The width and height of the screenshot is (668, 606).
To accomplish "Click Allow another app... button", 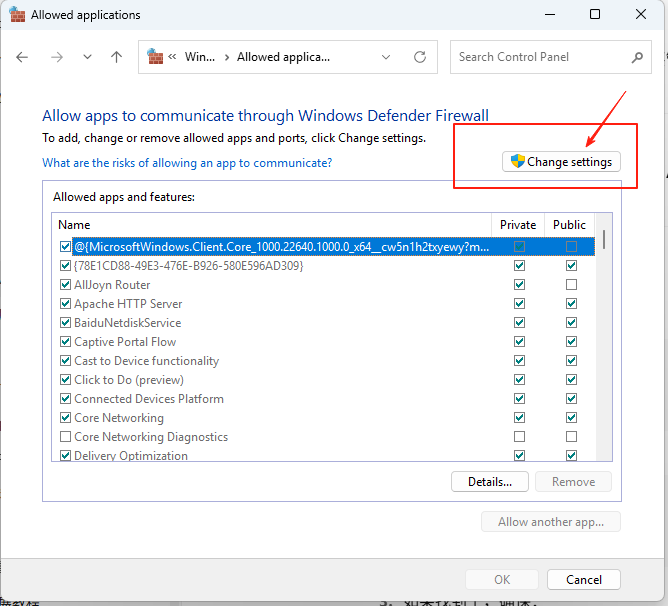I will [x=551, y=522].
